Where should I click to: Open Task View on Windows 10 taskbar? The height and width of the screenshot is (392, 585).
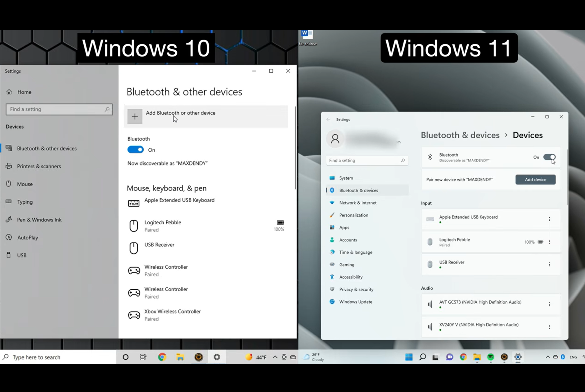pos(143,357)
